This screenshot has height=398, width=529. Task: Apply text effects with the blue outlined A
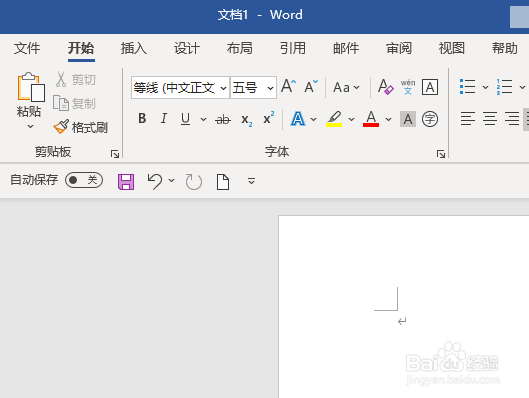(298, 119)
